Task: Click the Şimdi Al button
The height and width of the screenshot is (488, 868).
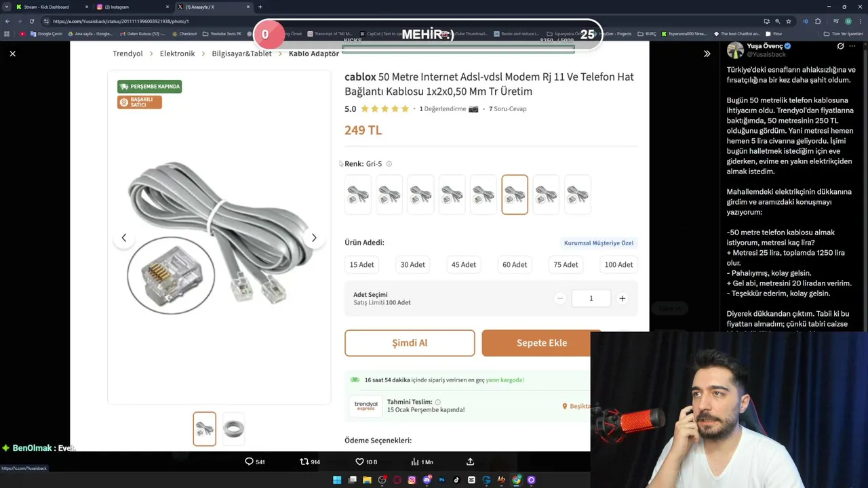Action: [410, 343]
